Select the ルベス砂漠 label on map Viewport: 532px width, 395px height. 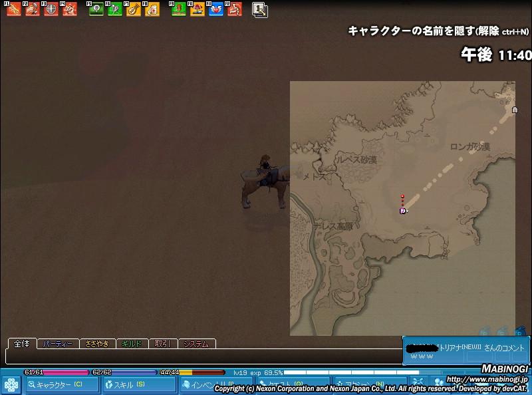(x=356, y=159)
